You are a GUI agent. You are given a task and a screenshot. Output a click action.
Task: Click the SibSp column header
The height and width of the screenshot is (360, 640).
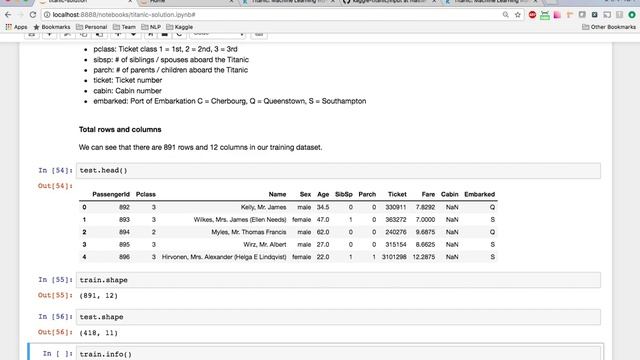(x=344, y=194)
